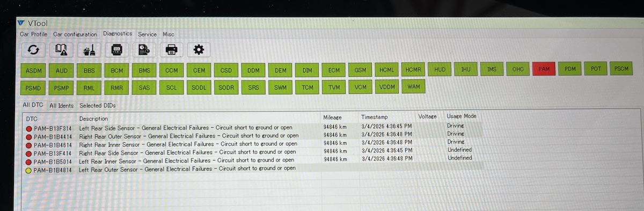Select the WAM module button
644x211 pixels.
click(414, 86)
